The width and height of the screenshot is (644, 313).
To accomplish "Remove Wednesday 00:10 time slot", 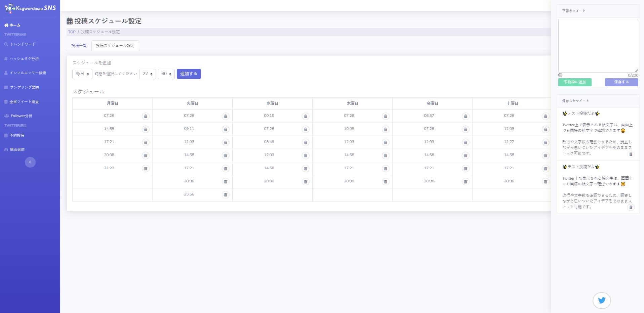I will tap(306, 116).
